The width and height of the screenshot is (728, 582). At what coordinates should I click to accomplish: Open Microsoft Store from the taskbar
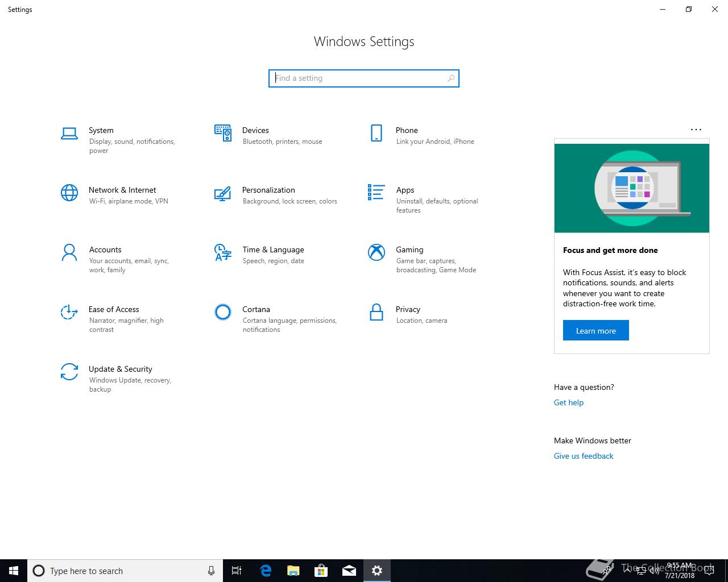tap(321, 571)
